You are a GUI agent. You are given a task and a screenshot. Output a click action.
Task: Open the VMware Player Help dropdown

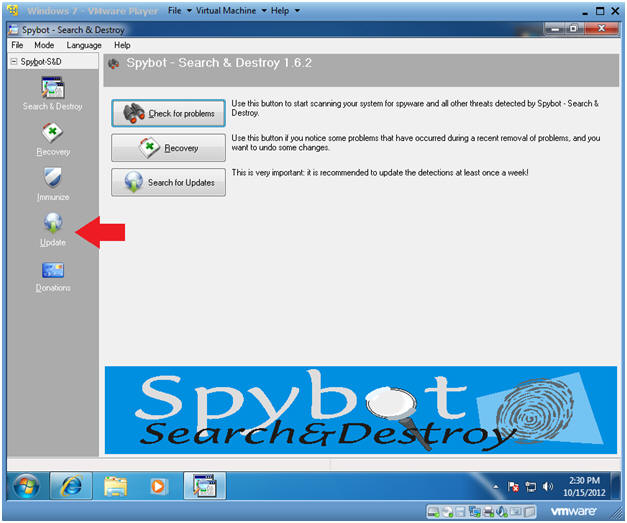click(x=285, y=11)
